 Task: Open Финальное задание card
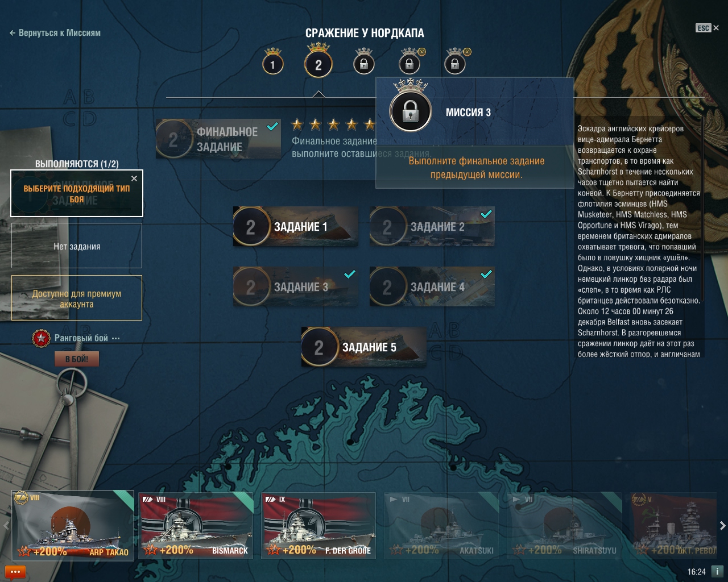coord(218,139)
